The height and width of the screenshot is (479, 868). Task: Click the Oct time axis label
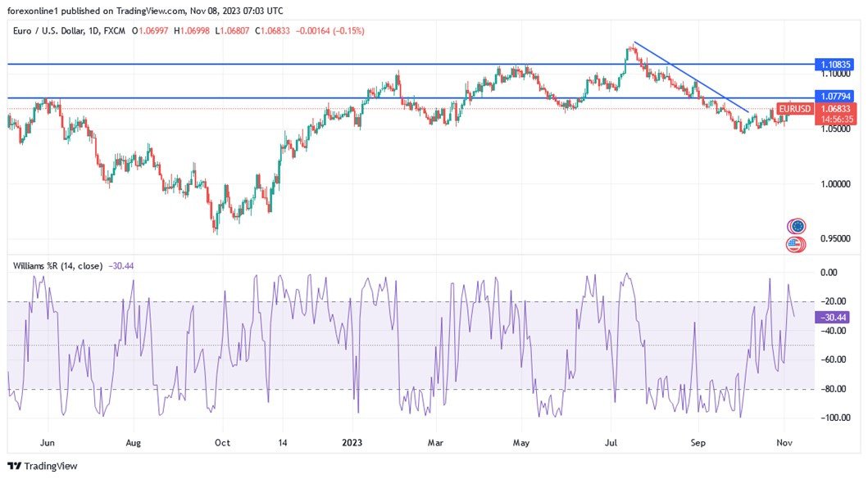(x=220, y=442)
